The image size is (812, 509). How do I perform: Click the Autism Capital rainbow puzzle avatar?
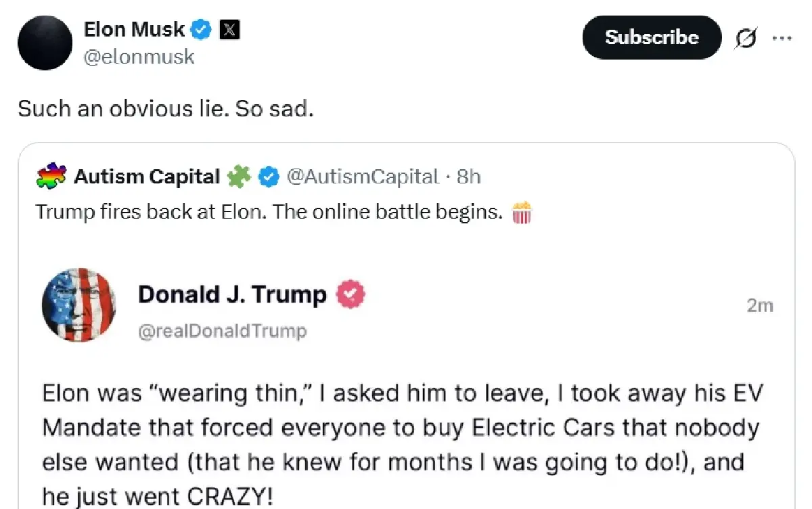(x=51, y=177)
